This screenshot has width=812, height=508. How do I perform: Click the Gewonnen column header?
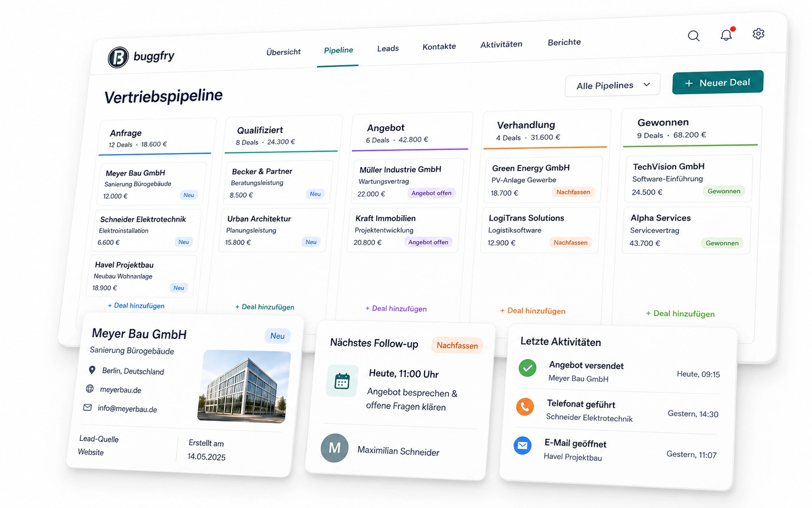692,128
